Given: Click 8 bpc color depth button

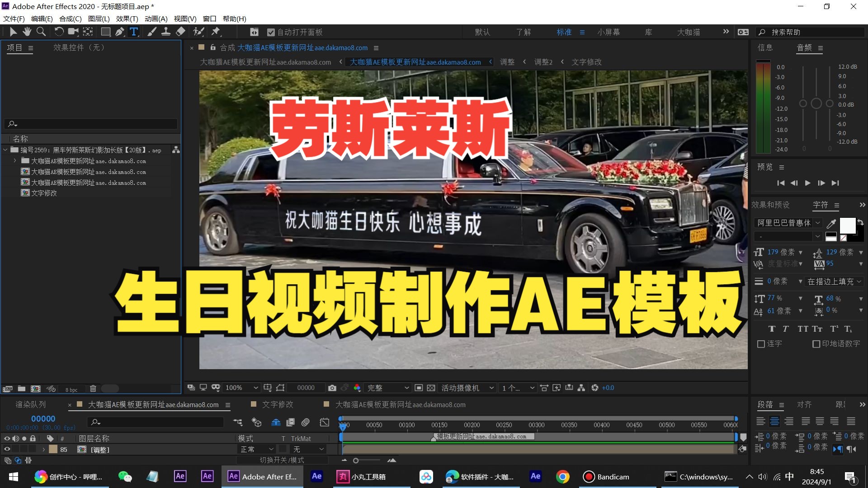Looking at the screenshot, I should pyautogui.click(x=71, y=389).
